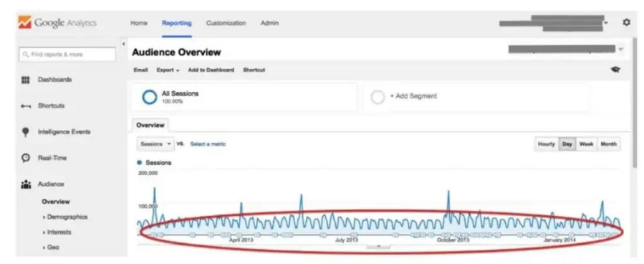Switch graph granularity to Week
Screen dimensions: 644x264
[586, 144]
